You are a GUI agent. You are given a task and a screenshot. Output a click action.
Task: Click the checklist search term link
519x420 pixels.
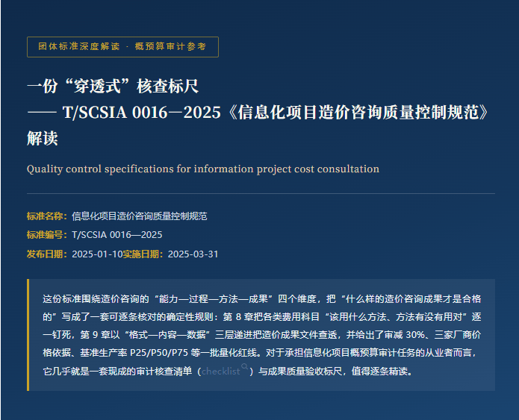pyautogui.click(x=221, y=372)
